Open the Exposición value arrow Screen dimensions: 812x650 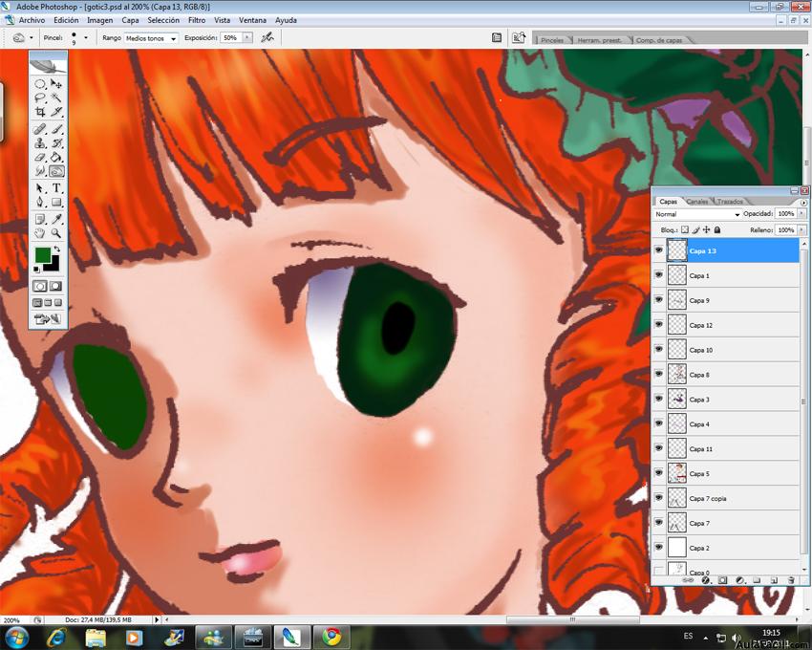(247, 38)
